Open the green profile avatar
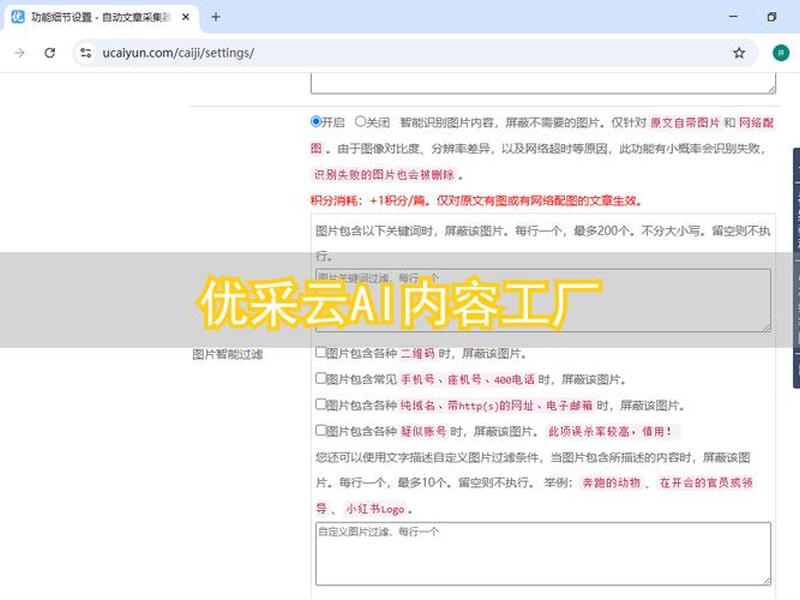 coord(781,53)
